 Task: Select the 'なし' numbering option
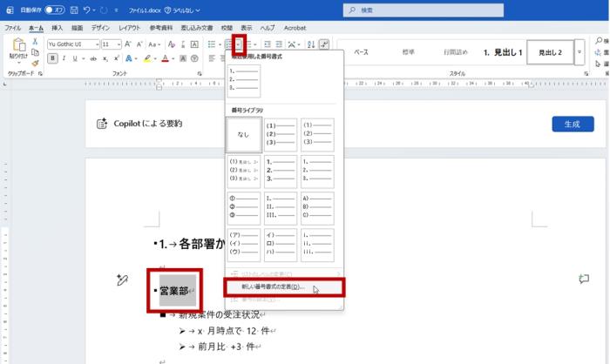243,135
